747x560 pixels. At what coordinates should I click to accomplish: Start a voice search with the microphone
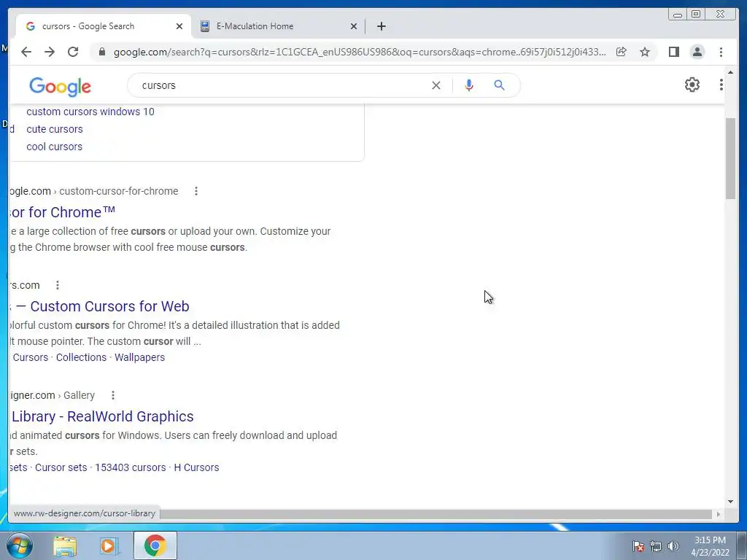(469, 85)
